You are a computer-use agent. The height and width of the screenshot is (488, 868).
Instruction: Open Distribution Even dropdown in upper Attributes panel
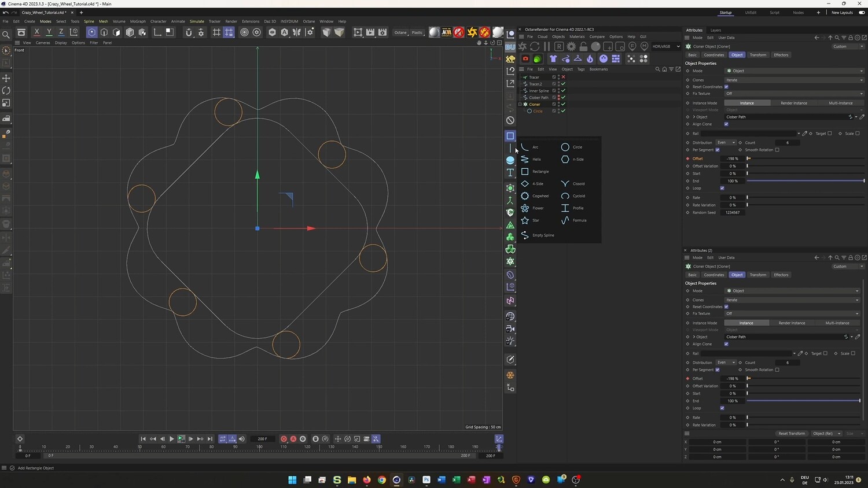[x=726, y=142]
